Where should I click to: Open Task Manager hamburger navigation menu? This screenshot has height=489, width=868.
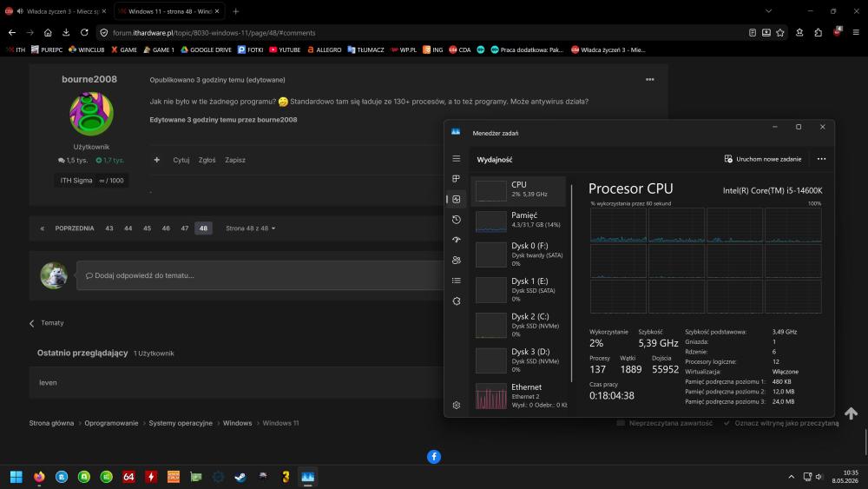click(x=457, y=159)
